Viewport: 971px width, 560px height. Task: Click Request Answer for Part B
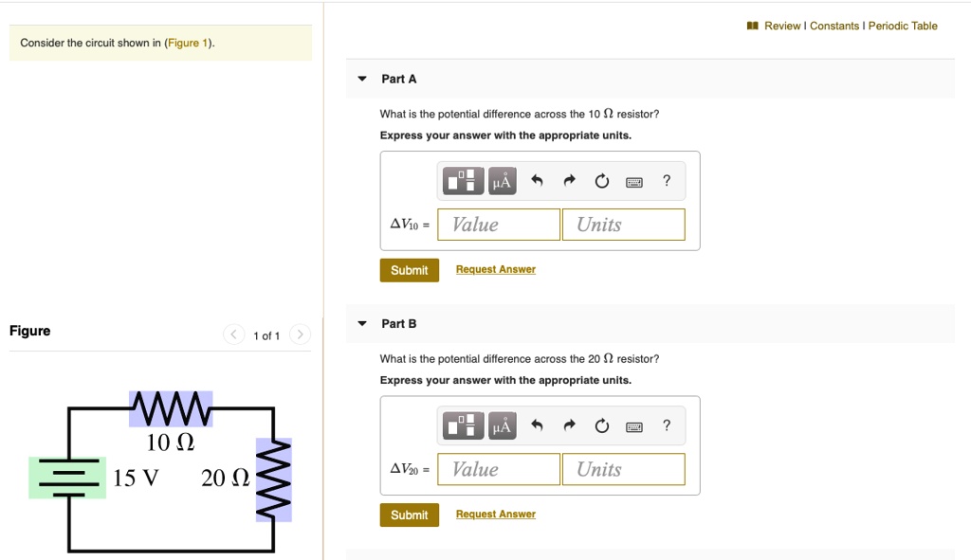tap(495, 515)
